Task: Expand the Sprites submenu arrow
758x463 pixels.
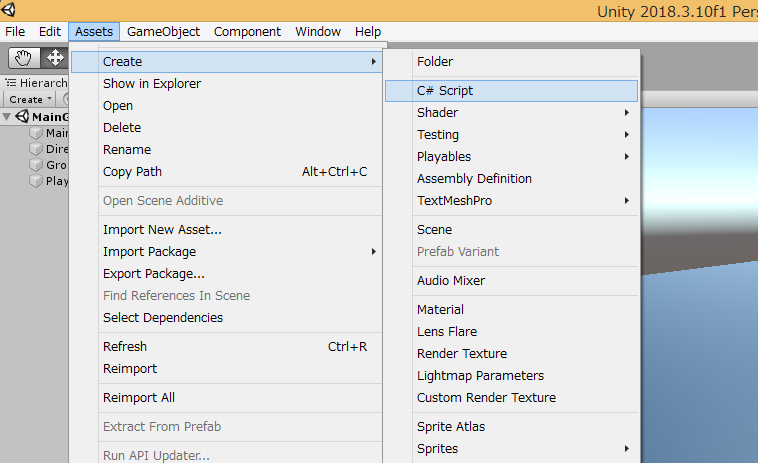Action: 627,449
